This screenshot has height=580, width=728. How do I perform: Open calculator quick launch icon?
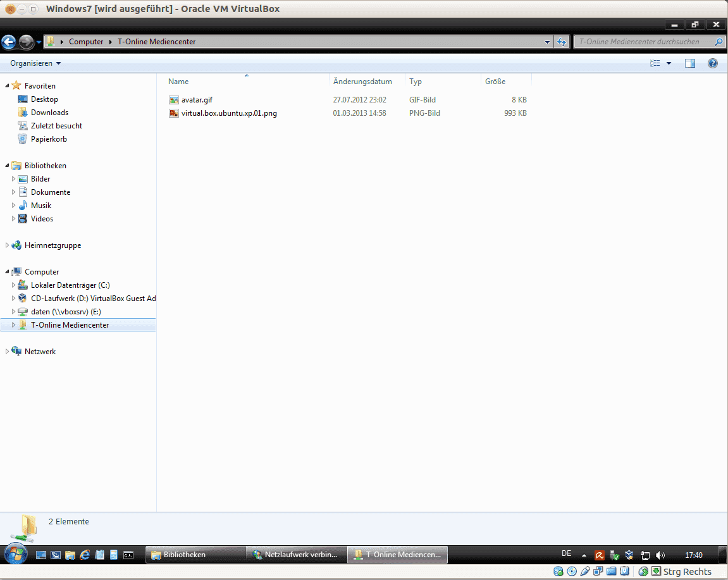(x=114, y=555)
